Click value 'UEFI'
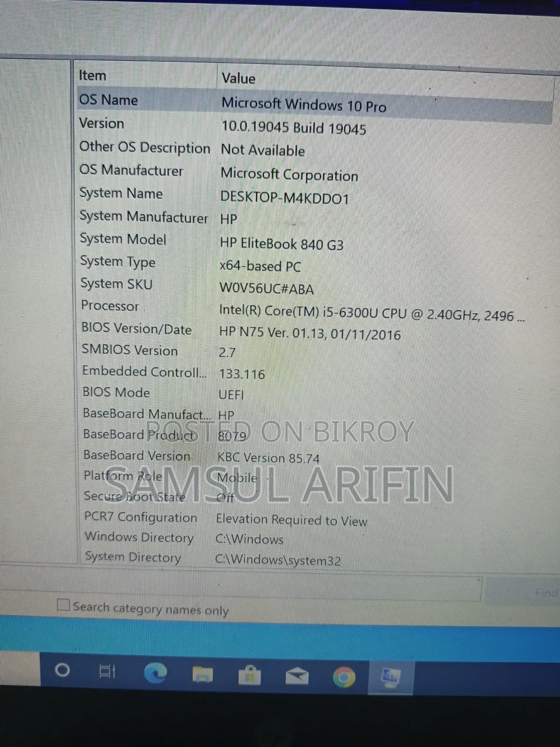Screen dimensions: 560x747 point(231,395)
